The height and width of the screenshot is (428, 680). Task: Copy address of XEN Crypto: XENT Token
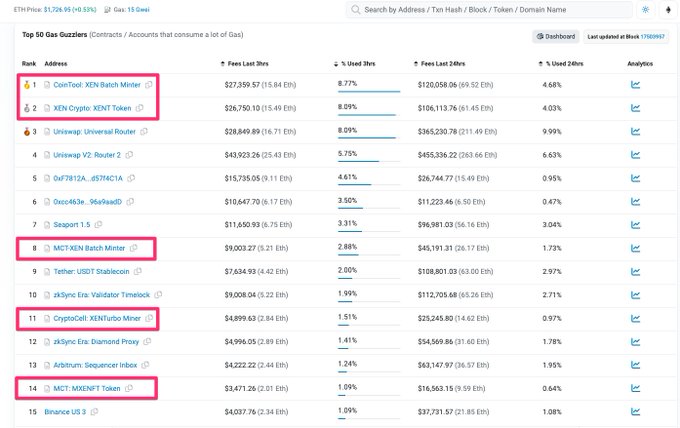[139, 108]
